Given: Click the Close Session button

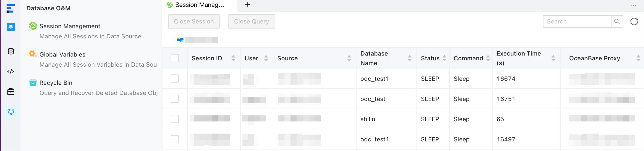Looking at the screenshot, I should (x=194, y=21).
